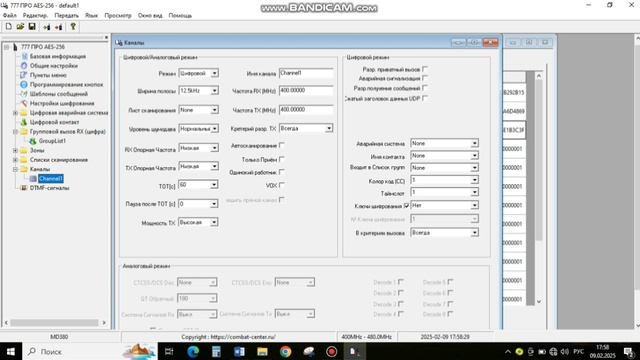
Task: Select Шаблоны сообщений tree node
Action: (x=59, y=93)
